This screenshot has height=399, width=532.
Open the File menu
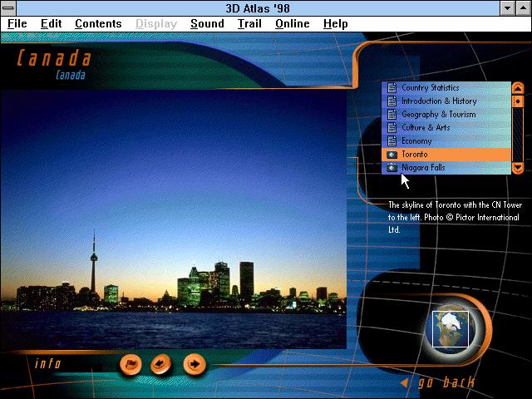click(x=17, y=24)
